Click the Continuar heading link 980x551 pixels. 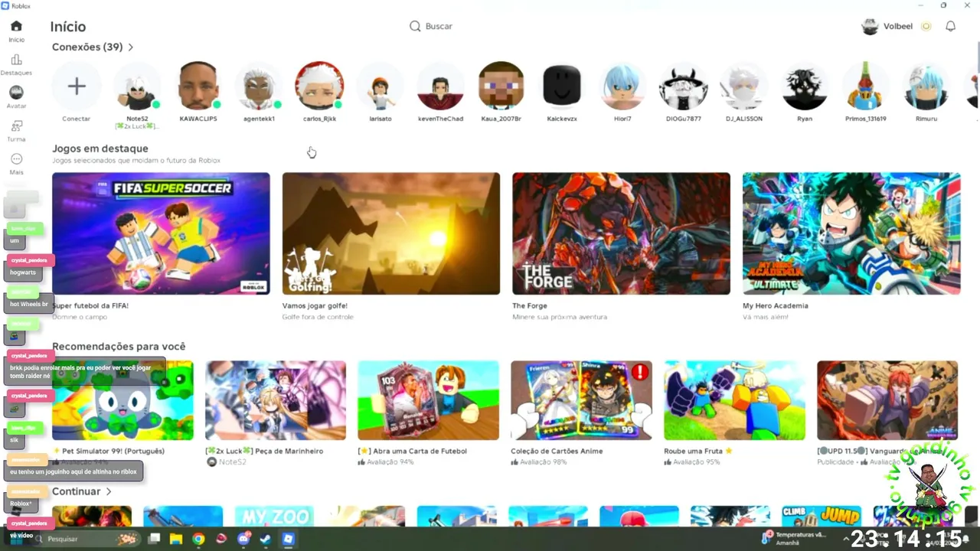point(76,491)
